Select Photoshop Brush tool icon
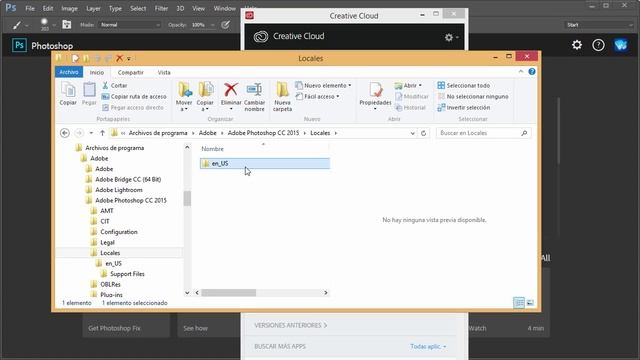Viewport: 640px width, 360px height. point(17,25)
